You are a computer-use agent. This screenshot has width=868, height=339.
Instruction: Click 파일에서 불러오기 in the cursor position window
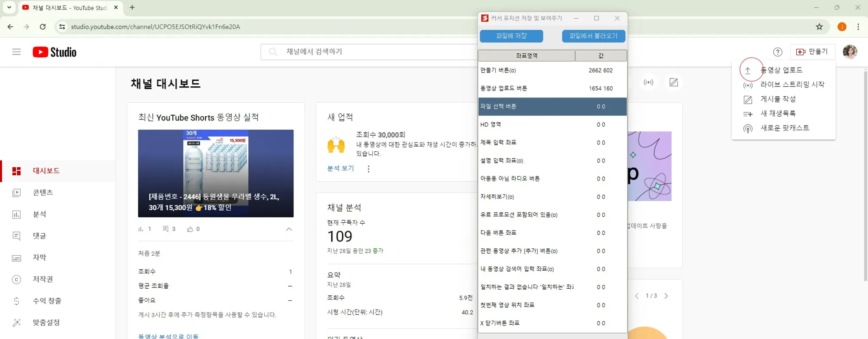click(x=593, y=36)
